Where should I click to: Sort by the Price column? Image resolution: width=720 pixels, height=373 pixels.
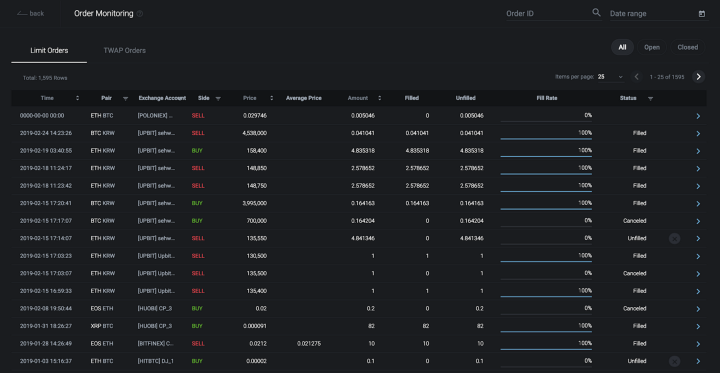coord(271,98)
